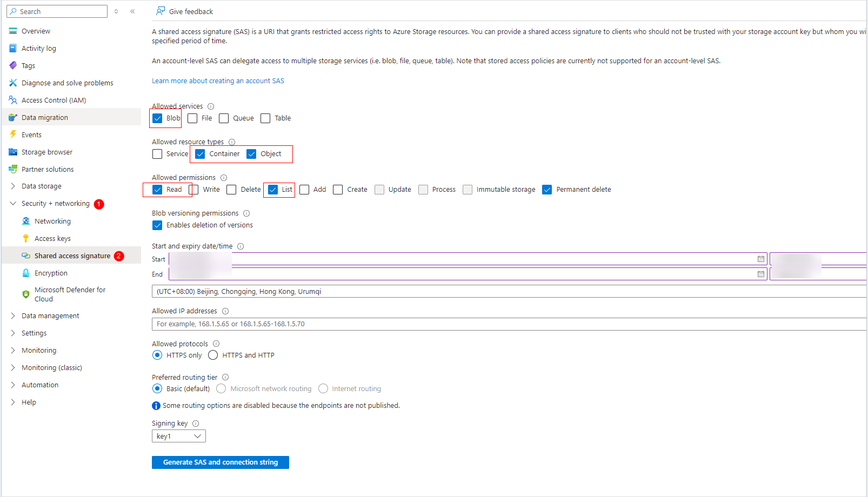The image size is (868, 497).
Task: Open the Start date calendar picker icon
Action: point(761,259)
